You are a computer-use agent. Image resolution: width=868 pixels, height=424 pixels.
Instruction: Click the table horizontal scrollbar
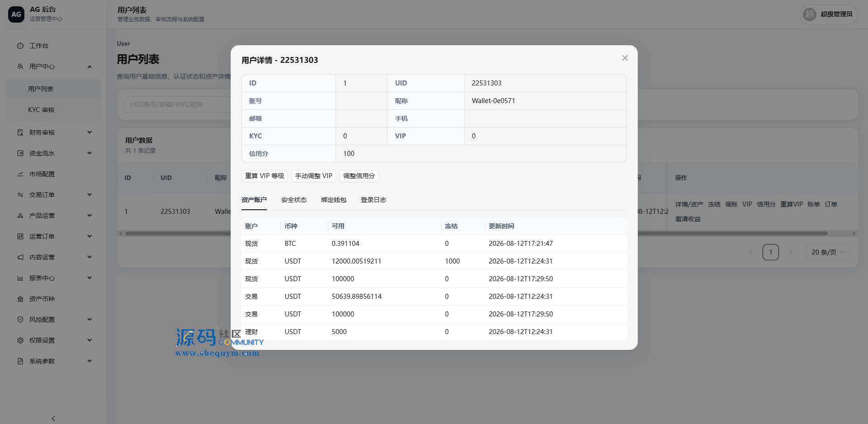[476, 234]
